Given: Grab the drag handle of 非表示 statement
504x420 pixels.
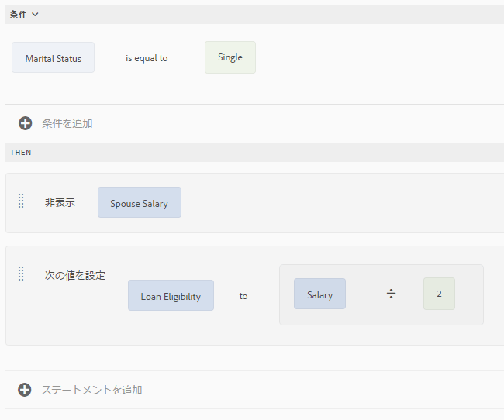Looking at the screenshot, I should pyautogui.click(x=21, y=201).
